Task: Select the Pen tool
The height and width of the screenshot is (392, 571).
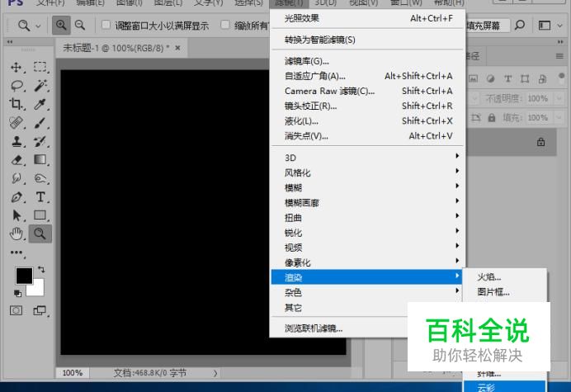Action: point(17,197)
